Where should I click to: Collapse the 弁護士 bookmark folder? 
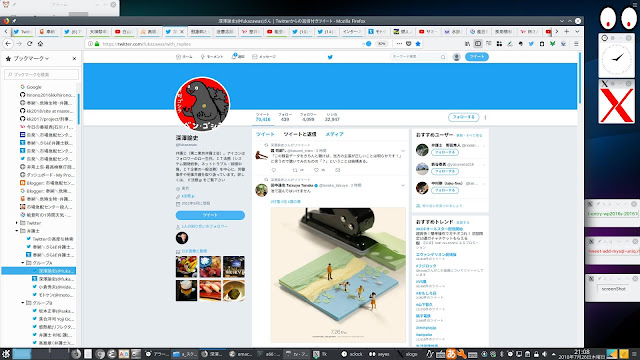17,231
